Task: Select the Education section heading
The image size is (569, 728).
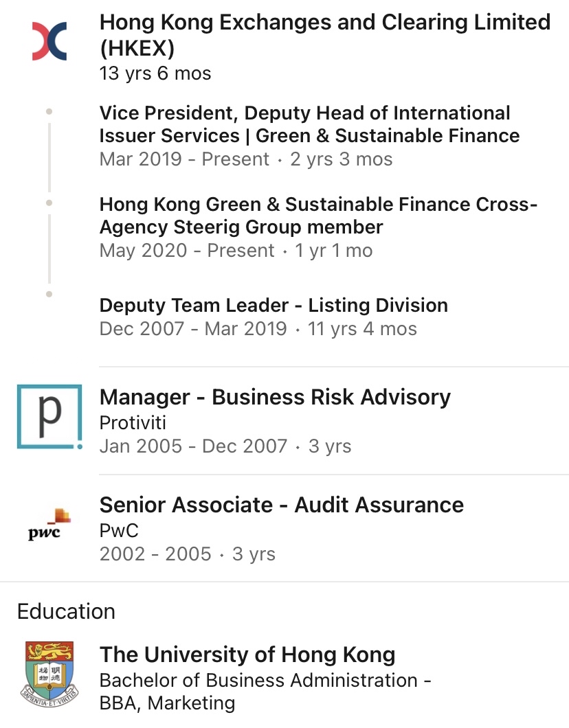Action: pos(66,611)
